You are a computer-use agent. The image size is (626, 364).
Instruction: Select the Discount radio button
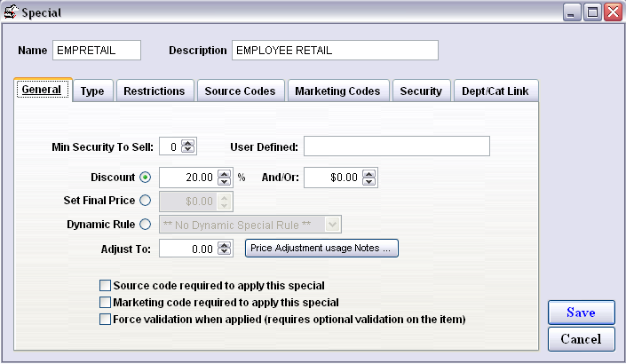click(x=146, y=178)
